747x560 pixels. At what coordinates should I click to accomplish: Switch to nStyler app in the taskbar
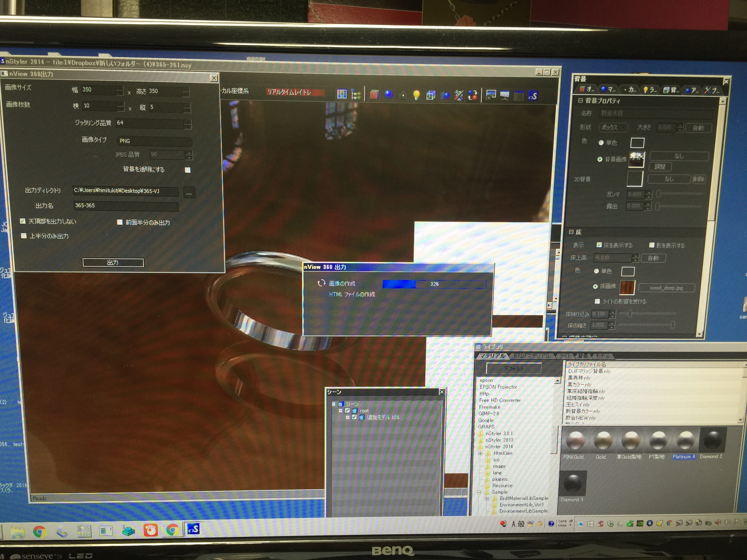[x=193, y=529]
